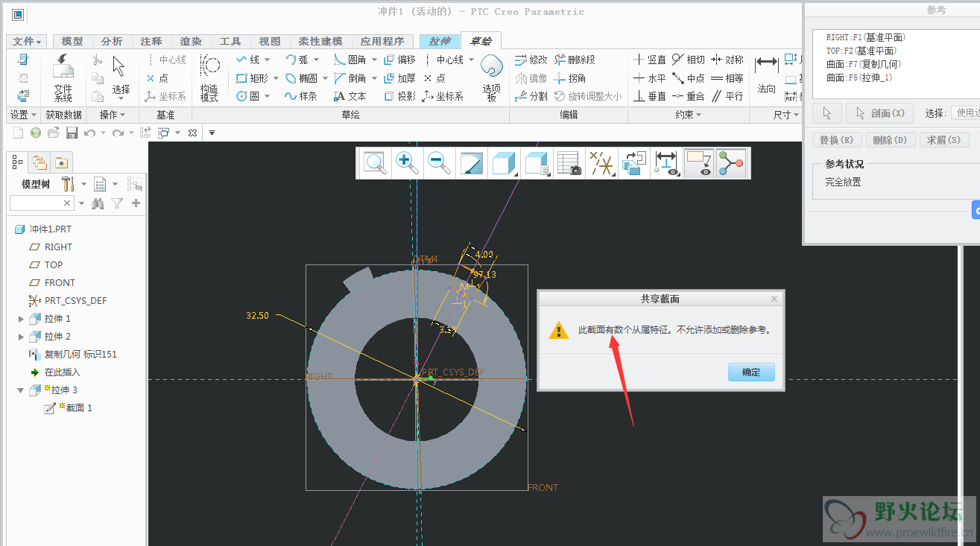This screenshot has width=980, height=546.
Task: Click the Offset (偏移) tool
Action: [399, 60]
